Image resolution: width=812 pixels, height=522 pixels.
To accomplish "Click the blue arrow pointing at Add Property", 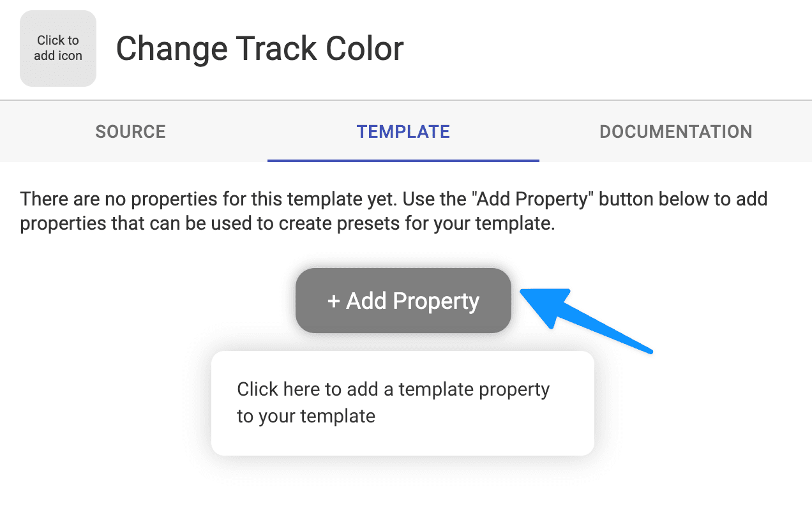I will click(586, 320).
